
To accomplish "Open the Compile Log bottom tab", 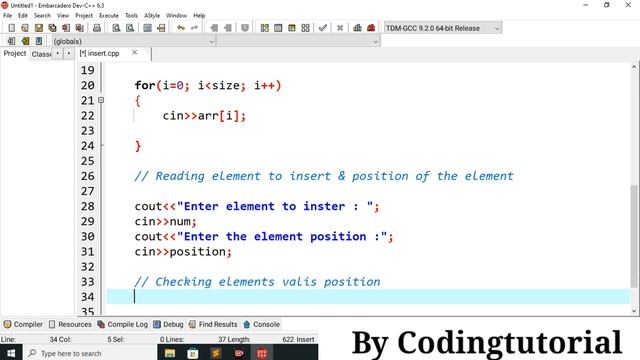I will point(122,324).
